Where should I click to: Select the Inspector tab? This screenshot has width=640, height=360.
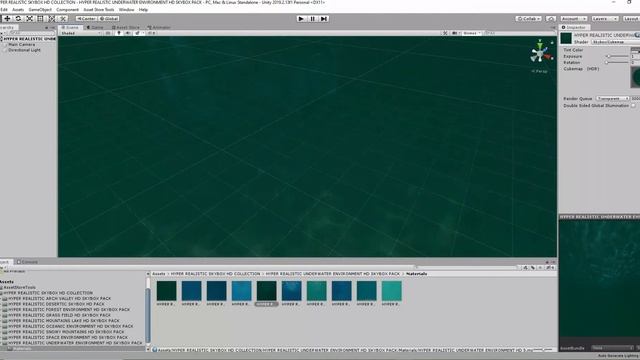point(574,27)
